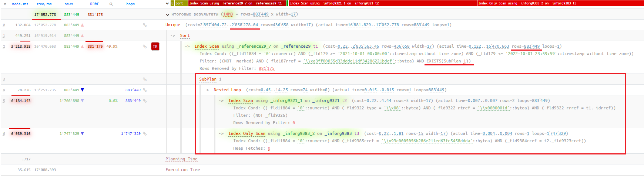Click the SubPlan 1 label

click(x=210, y=79)
